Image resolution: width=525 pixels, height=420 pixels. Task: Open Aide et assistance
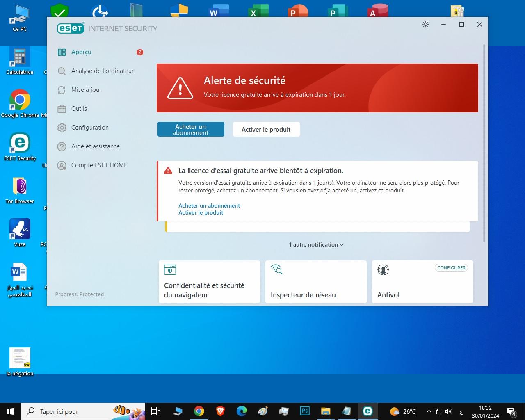pyautogui.click(x=95, y=146)
